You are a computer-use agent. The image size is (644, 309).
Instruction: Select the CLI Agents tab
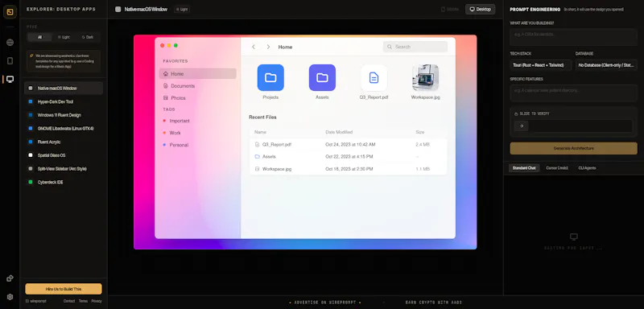[x=587, y=168]
